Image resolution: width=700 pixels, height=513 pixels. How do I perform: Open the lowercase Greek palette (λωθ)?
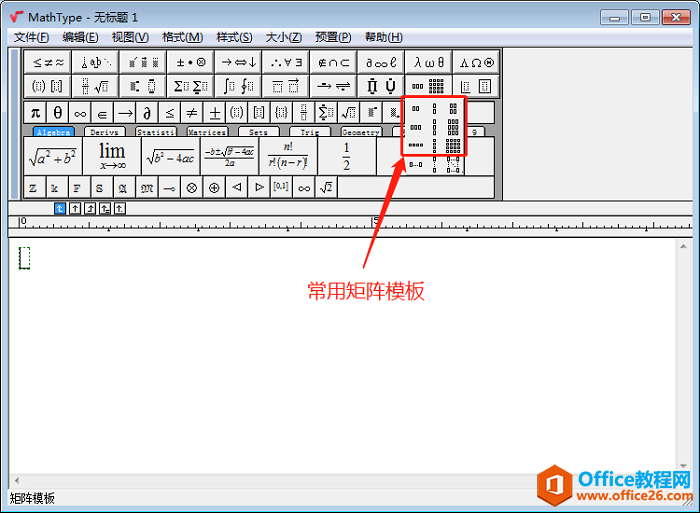[429, 63]
